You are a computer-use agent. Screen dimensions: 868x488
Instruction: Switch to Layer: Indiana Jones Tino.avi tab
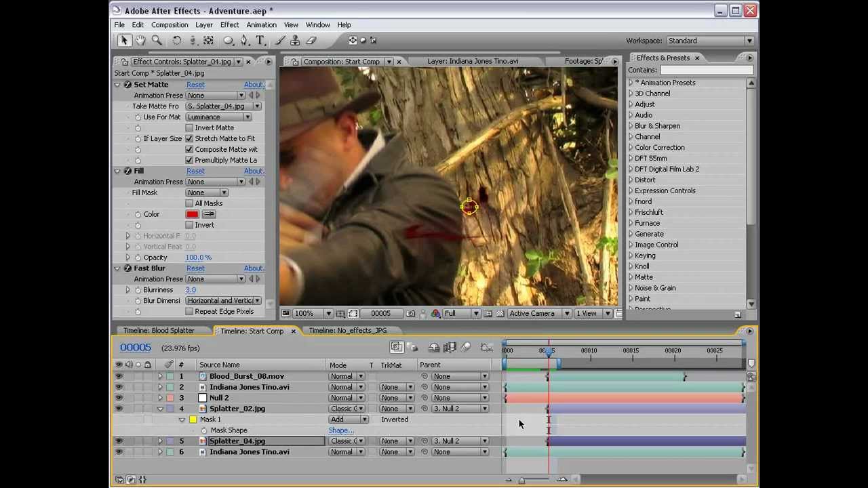[x=473, y=61]
